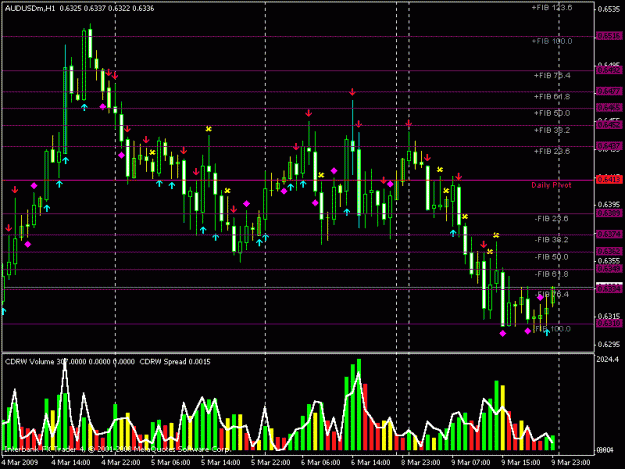
Task: Click the 0.6295 price on the axis
Action: [609, 344]
